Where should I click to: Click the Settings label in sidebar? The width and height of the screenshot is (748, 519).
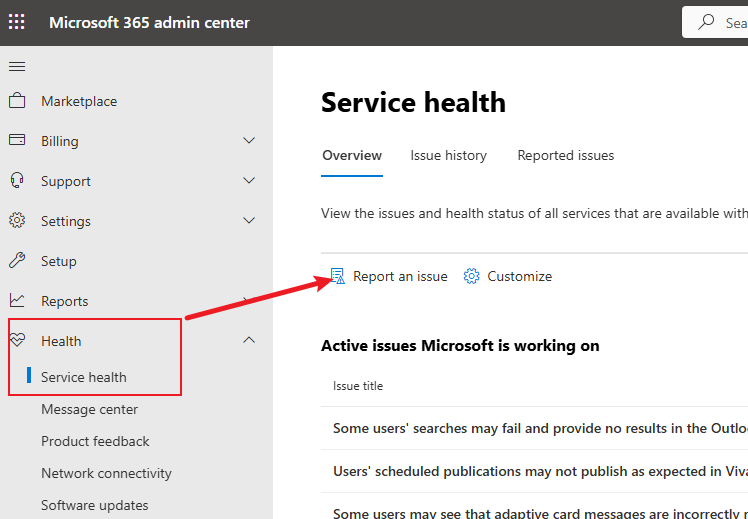66,221
